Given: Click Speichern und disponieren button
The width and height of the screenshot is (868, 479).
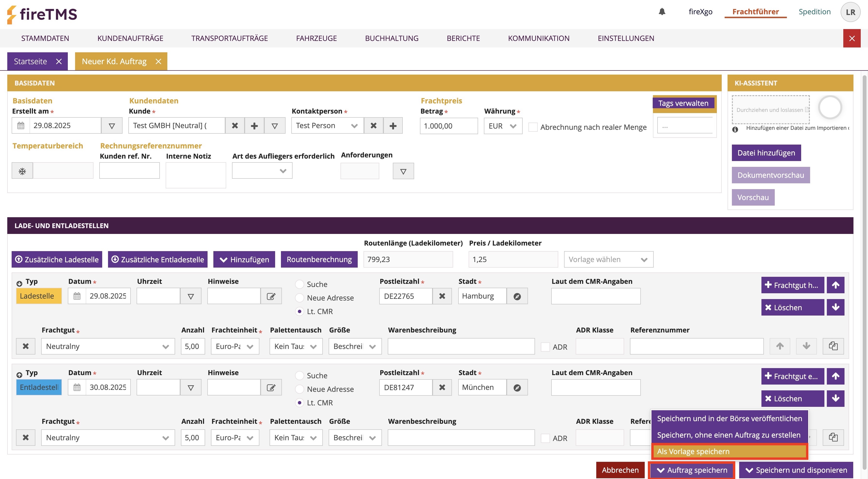Looking at the screenshot, I should pos(796,470).
